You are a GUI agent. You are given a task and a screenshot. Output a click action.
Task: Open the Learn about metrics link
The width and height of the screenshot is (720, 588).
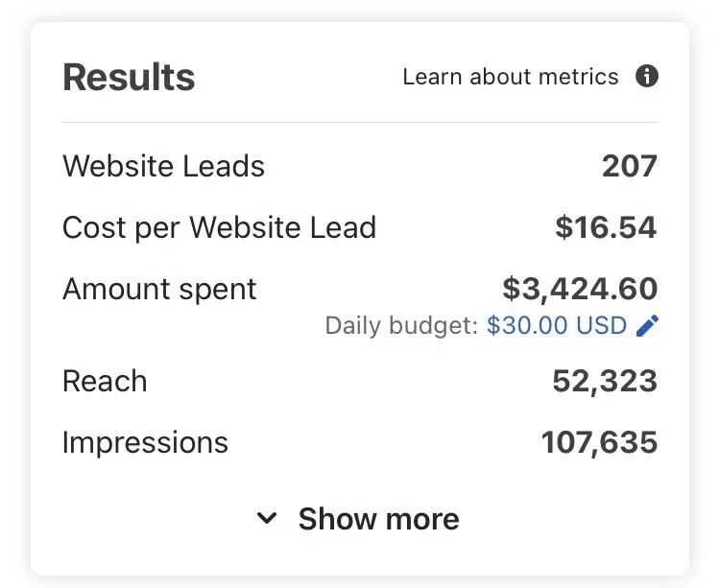(511, 77)
